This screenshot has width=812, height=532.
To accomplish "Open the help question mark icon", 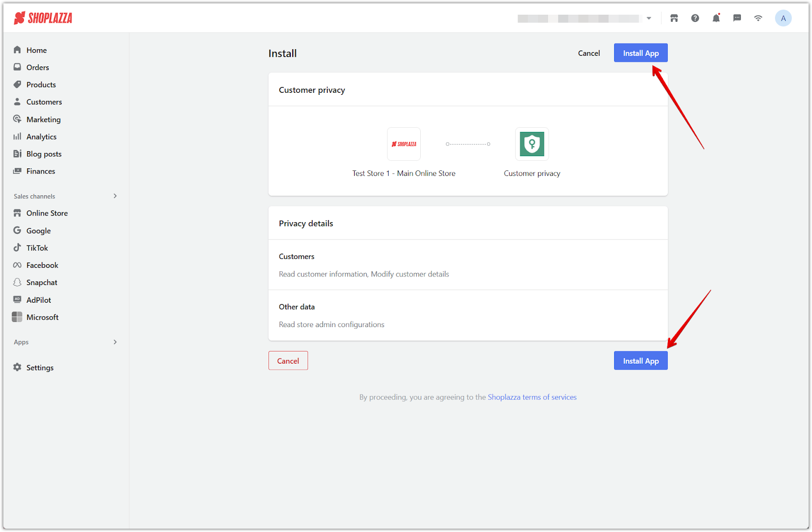I will coord(695,18).
